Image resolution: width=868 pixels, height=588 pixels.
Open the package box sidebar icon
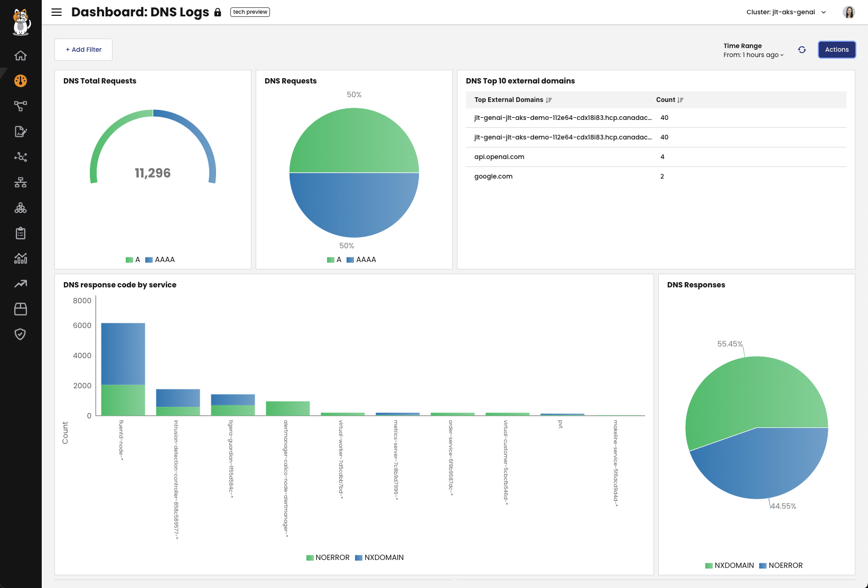21,309
